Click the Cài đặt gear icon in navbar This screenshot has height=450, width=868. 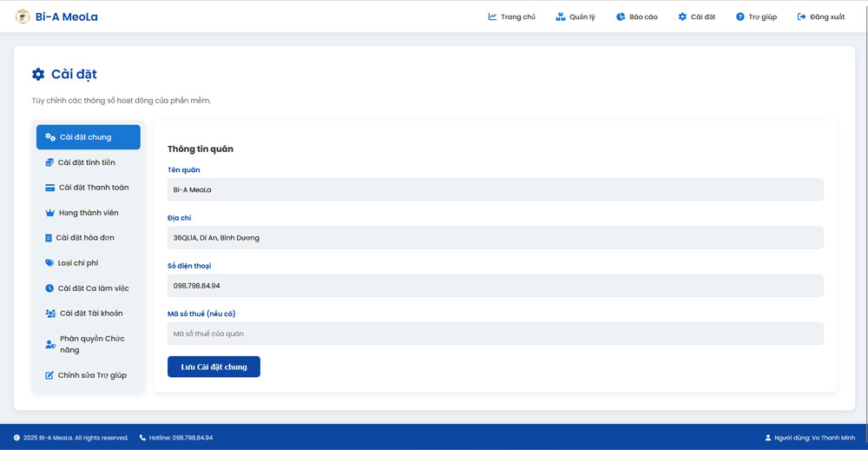coord(682,17)
